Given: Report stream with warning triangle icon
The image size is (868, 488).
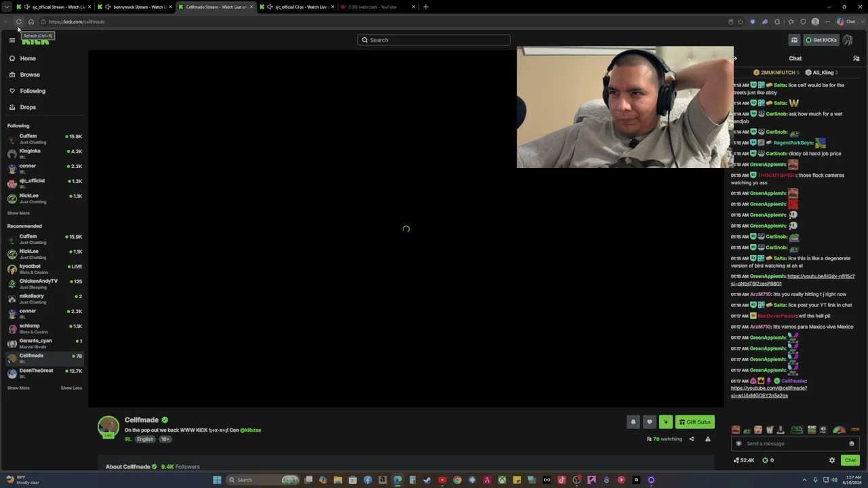Looking at the screenshot, I should (x=708, y=439).
